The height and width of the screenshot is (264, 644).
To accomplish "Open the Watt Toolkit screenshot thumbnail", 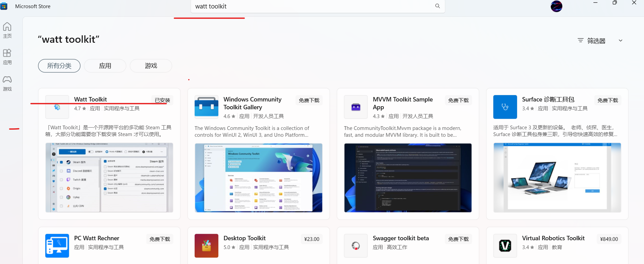I will coord(109,177).
